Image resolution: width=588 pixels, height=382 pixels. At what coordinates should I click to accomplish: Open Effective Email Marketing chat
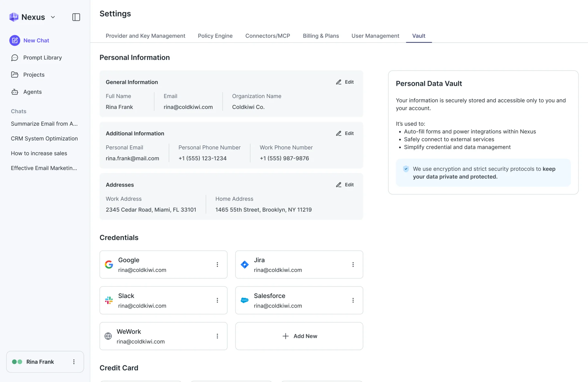coord(44,168)
